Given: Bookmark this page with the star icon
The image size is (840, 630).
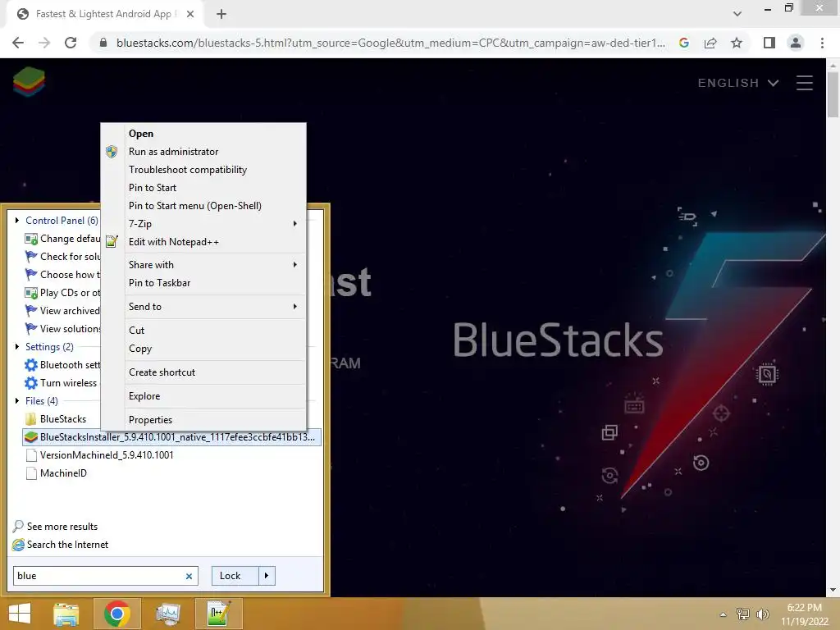Looking at the screenshot, I should [737, 43].
